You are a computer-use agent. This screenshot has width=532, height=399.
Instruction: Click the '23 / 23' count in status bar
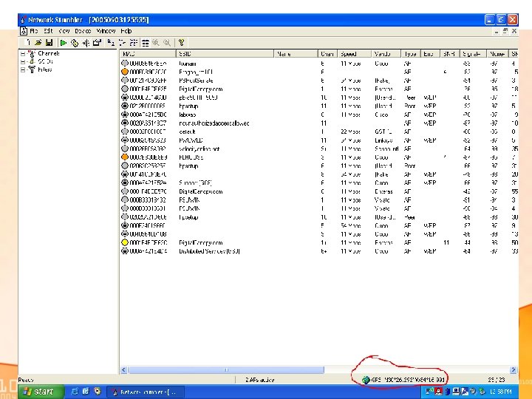(497, 380)
